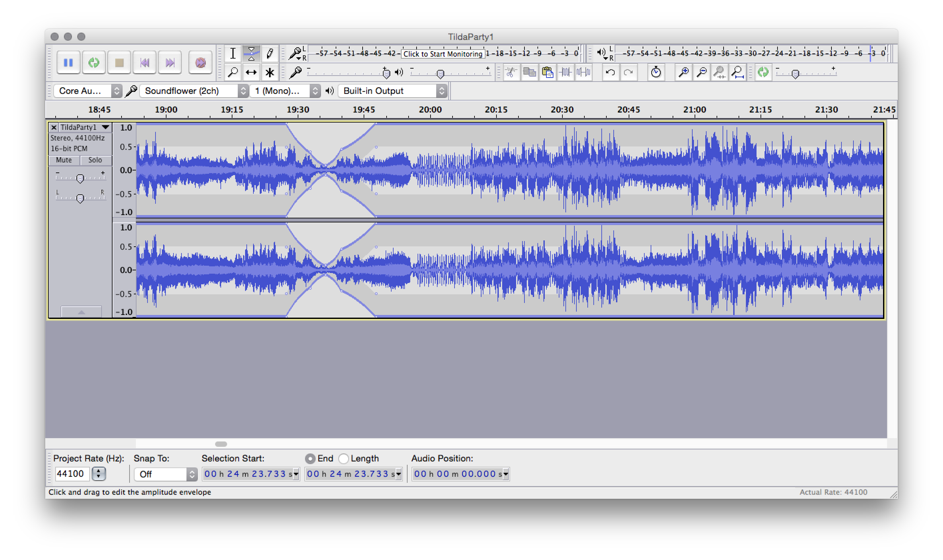Image resolution: width=943 pixels, height=560 pixels.
Task: Click the Project Rate stepper arrows
Action: [99, 473]
